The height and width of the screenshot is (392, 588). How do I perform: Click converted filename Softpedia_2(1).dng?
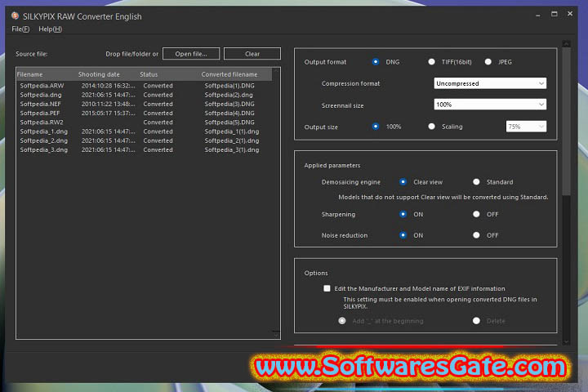232,140
